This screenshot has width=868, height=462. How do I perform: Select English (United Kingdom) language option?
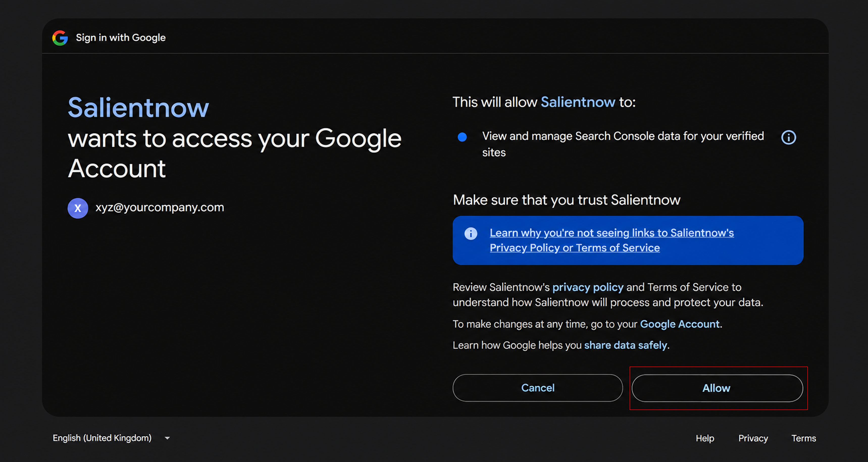[102, 438]
